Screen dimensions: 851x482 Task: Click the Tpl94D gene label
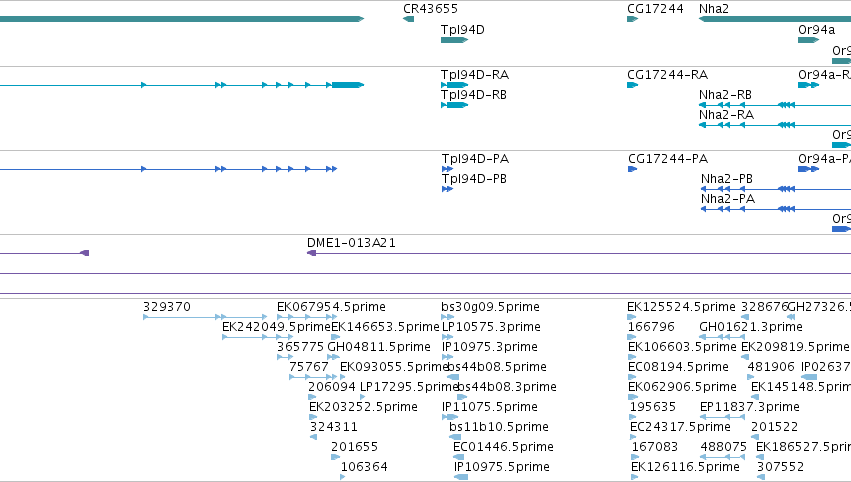462,30
